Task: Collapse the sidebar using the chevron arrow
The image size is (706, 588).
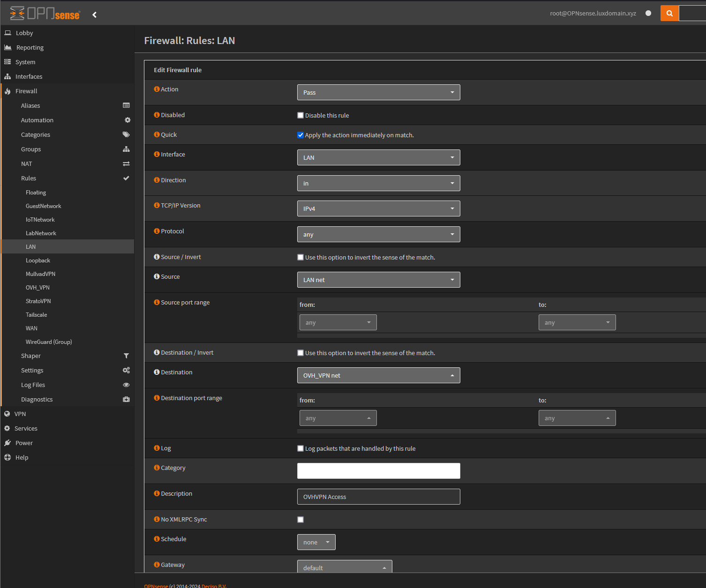Action: tap(95, 15)
